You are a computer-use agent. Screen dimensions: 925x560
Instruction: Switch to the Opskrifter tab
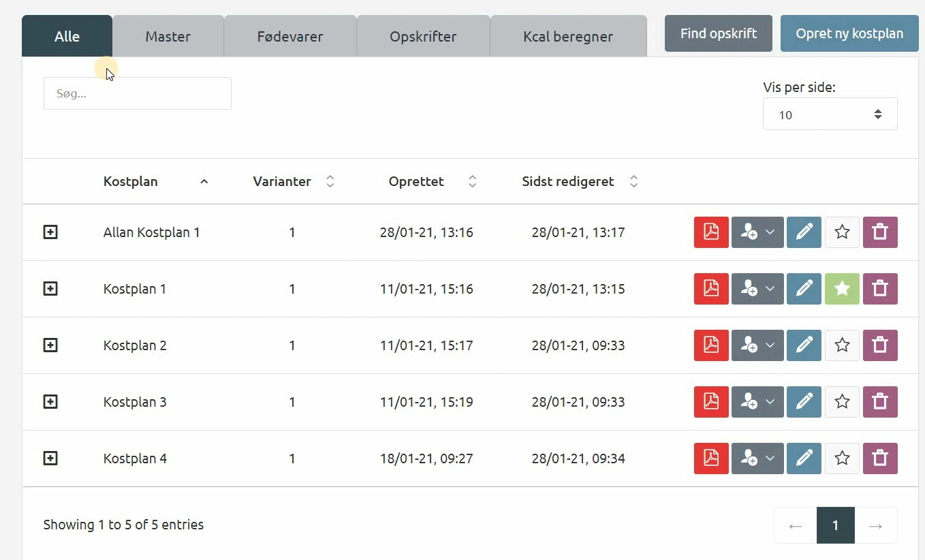423,37
